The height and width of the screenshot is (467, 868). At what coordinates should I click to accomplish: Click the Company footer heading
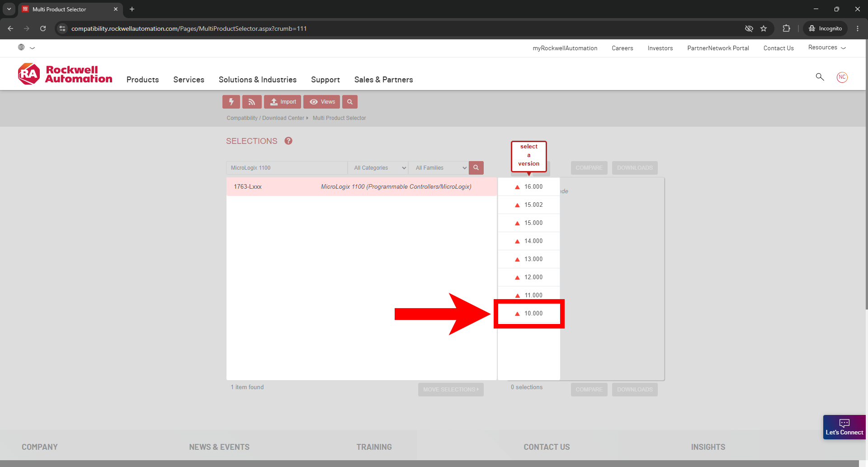[40, 447]
